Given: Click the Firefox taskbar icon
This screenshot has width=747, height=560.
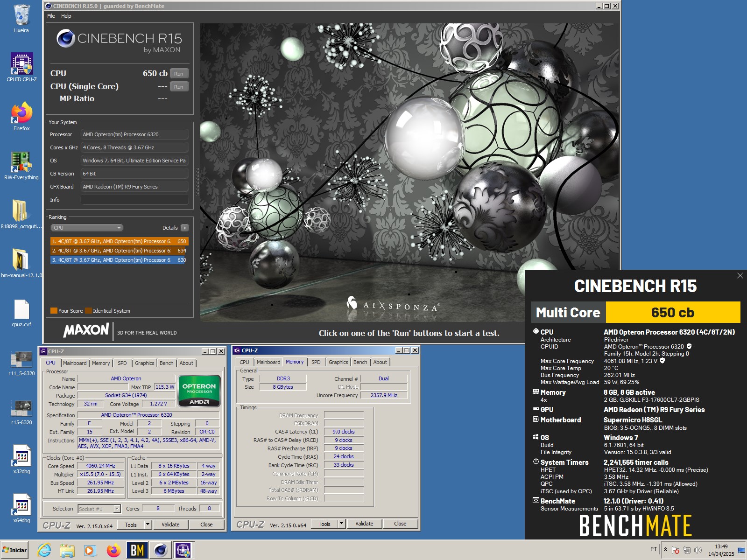Looking at the screenshot, I should point(113,551).
